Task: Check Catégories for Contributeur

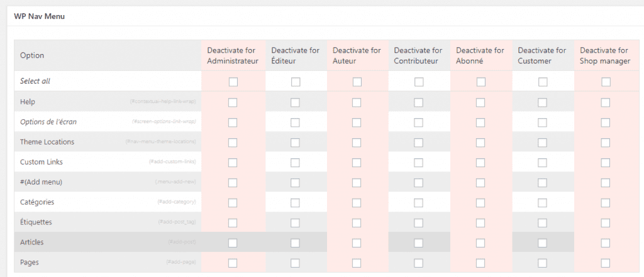Action: (419, 202)
